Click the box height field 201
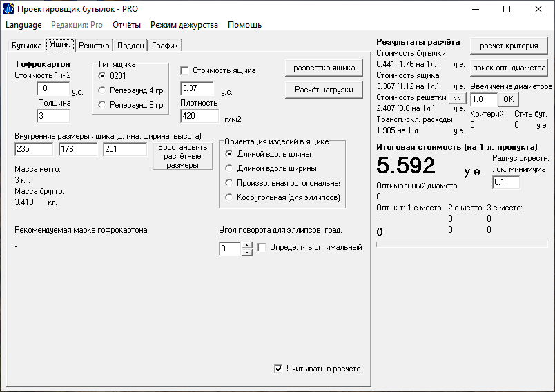The width and height of the screenshot is (555, 392). 125,149
